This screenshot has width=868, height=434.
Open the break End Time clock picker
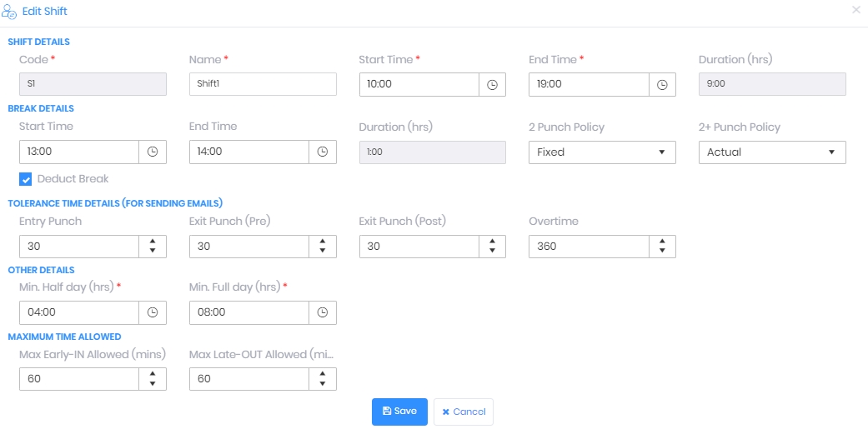pyautogui.click(x=322, y=152)
